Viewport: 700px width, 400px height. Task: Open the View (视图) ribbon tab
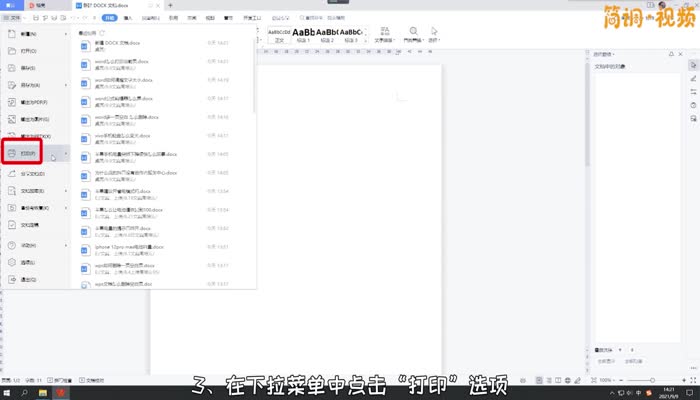(210, 18)
